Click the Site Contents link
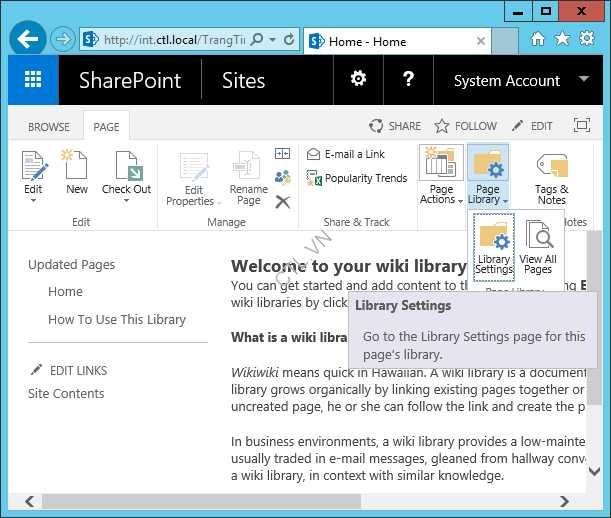The width and height of the screenshot is (611, 518). (x=66, y=394)
